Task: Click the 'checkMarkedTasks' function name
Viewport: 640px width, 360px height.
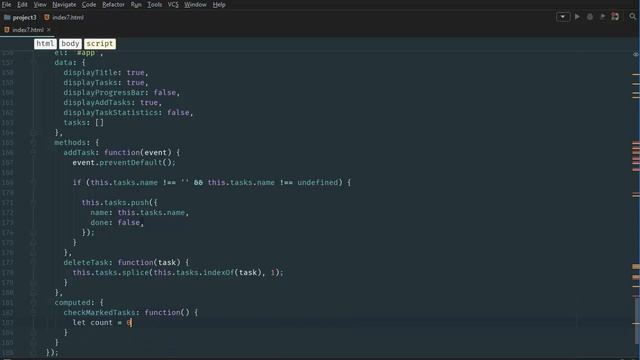Action: [99, 313]
